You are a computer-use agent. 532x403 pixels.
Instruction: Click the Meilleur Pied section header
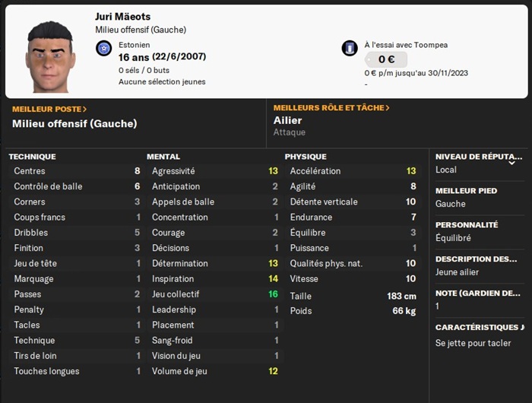point(466,191)
